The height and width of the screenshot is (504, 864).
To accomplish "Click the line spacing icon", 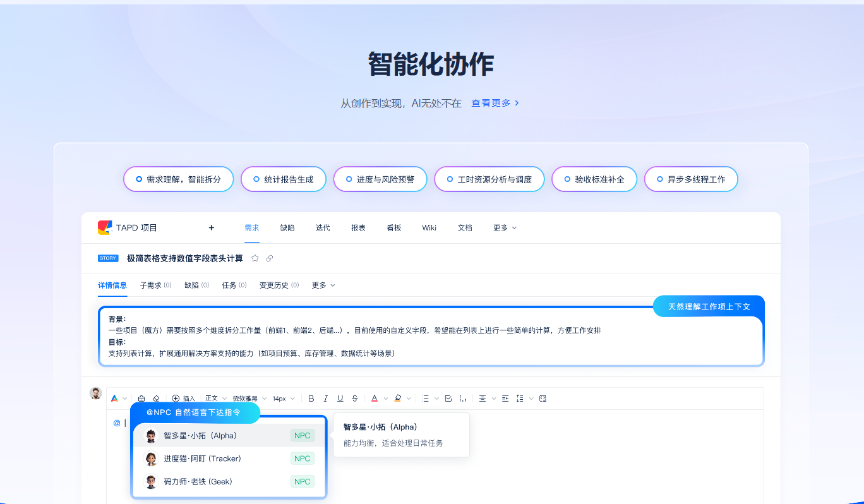I will tap(520, 399).
